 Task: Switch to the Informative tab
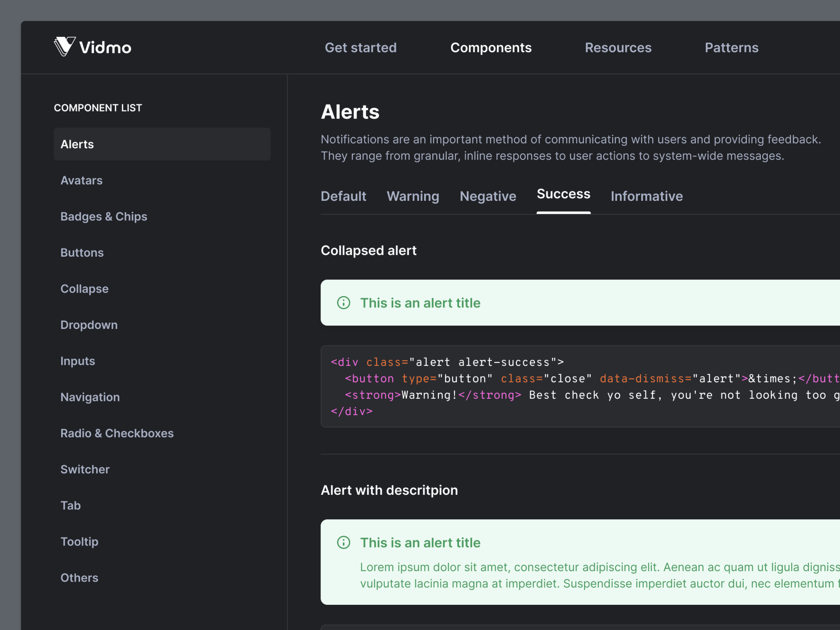pos(646,196)
